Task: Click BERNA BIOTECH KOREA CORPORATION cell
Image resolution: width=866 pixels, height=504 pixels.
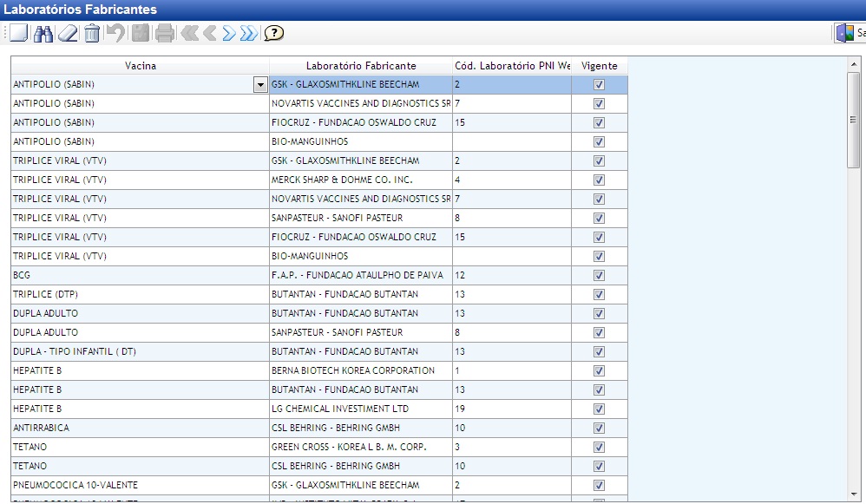Action: tap(361, 371)
